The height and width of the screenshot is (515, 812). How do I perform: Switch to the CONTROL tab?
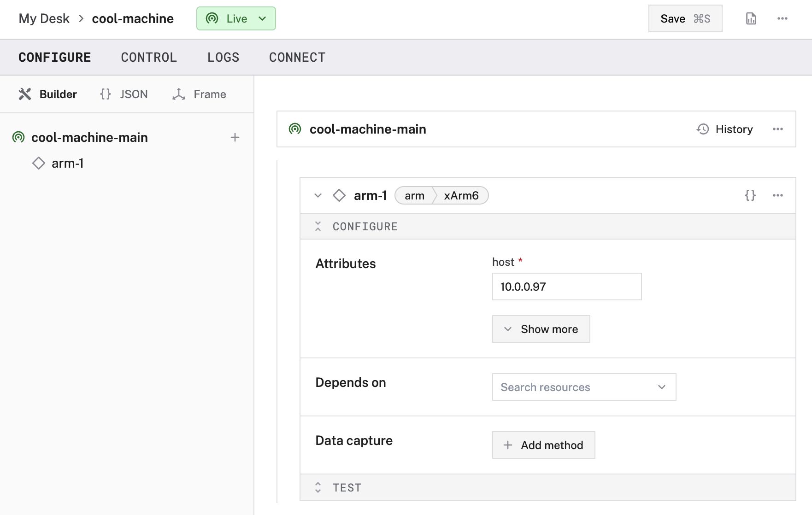coord(149,57)
